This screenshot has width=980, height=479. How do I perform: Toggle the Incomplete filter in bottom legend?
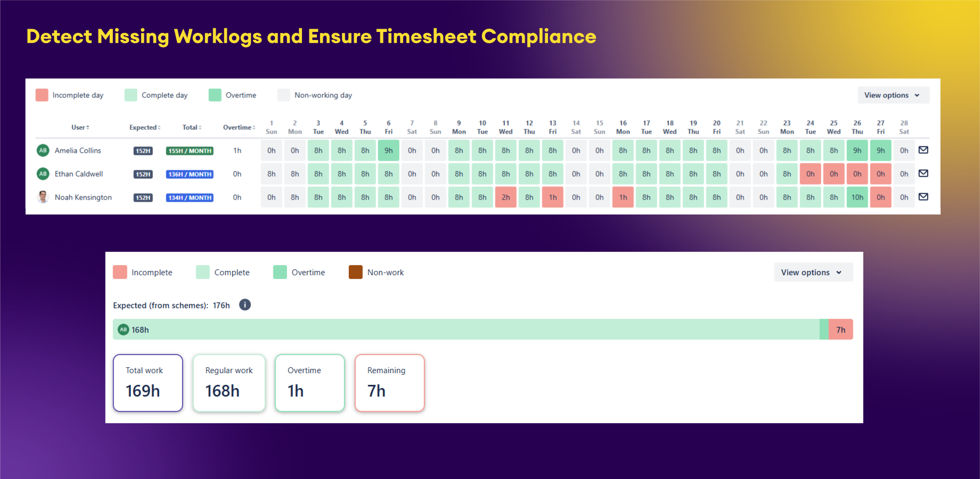(x=119, y=272)
